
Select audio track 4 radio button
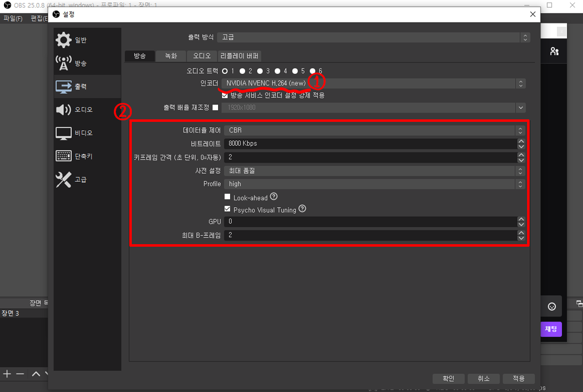pyautogui.click(x=278, y=71)
